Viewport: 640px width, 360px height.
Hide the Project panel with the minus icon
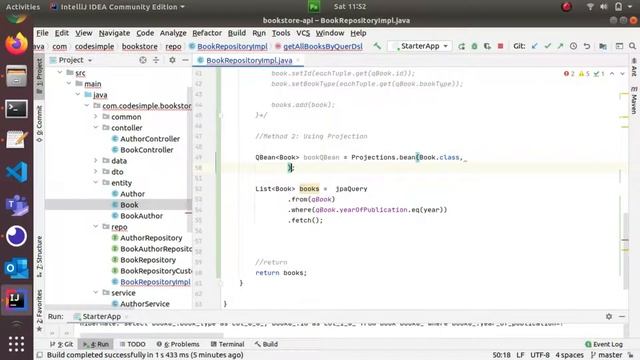185,60
